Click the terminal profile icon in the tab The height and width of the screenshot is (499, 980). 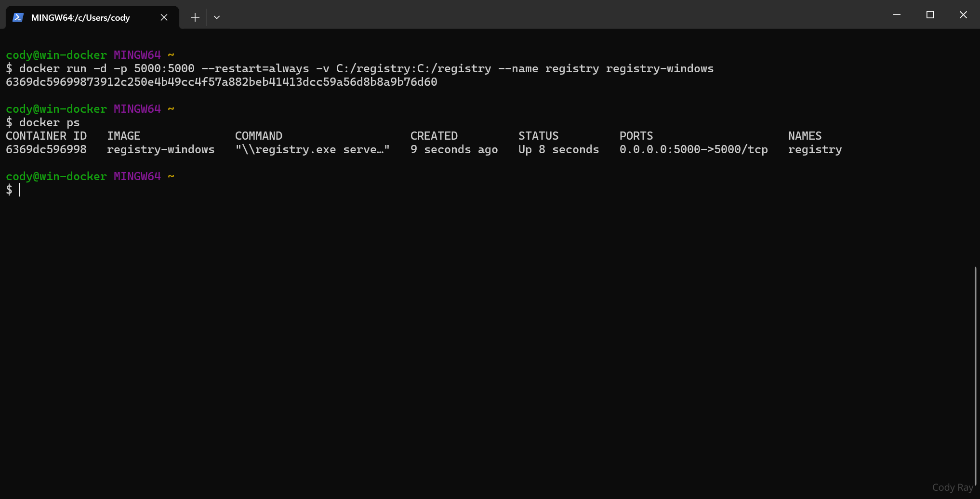(18, 17)
